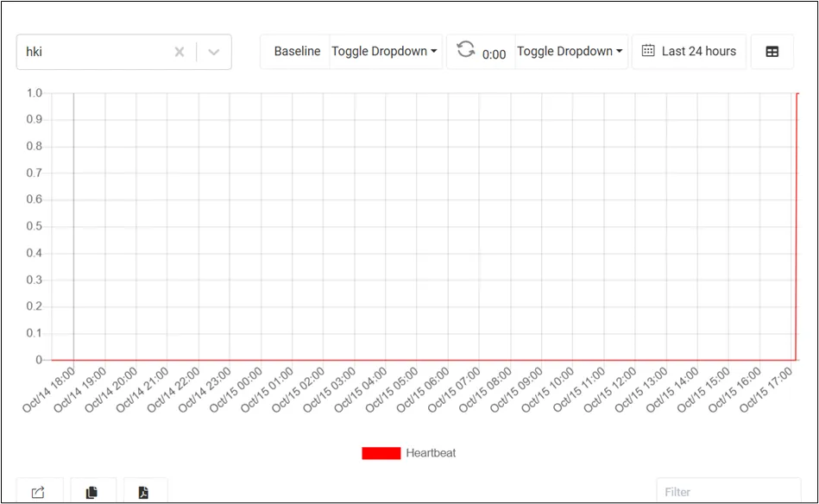Clear the hki selection with X icon
This screenshot has width=819, height=504.
coord(180,52)
